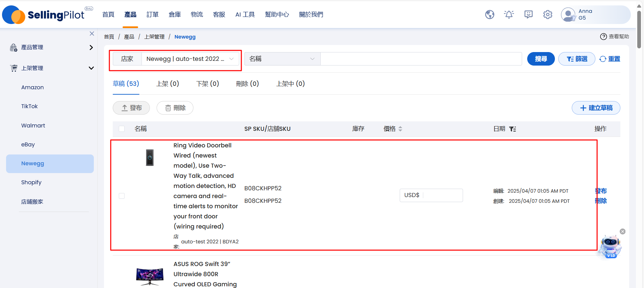Viewport: 644px width, 288px height.
Task: Click the Ring Video Doorbell product title
Action: (206, 186)
